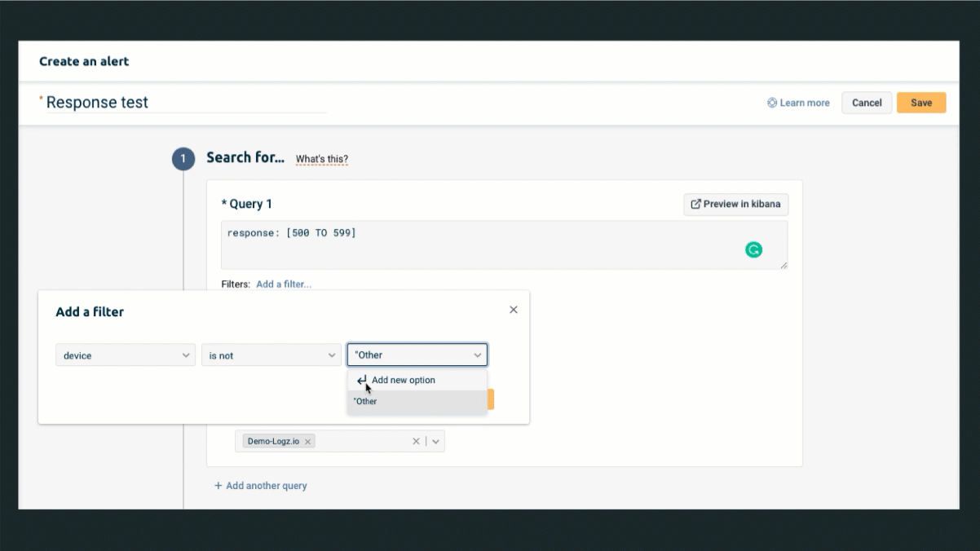Close the Add a filter dialog
This screenshot has height=551, width=980.
coord(513,310)
